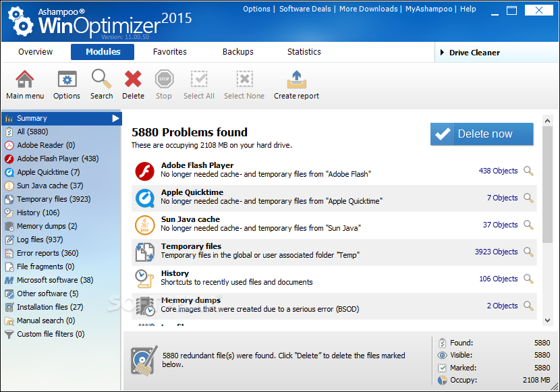
Task: Open details magnifier for History row
Action: click(528, 279)
